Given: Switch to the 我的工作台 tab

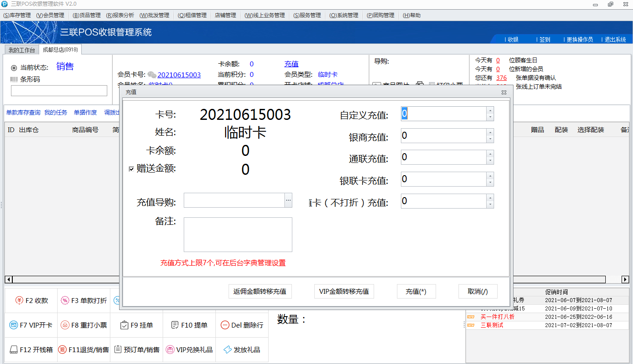Looking at the screenshot, I should tap(22, 50).
